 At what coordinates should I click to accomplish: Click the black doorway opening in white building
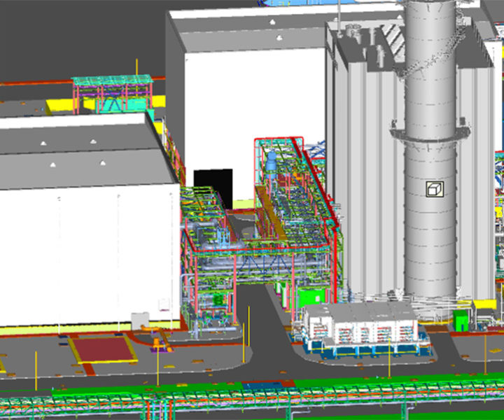click(x=213, y=186)
